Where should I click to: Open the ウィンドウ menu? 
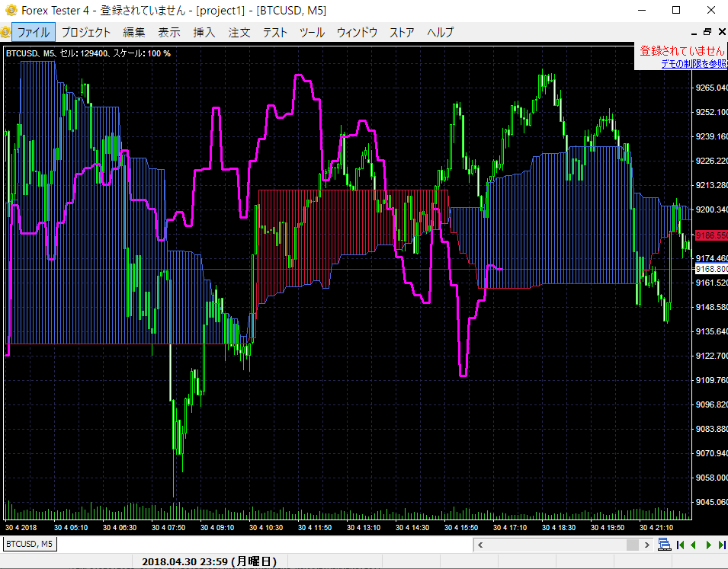click(357, 33)
